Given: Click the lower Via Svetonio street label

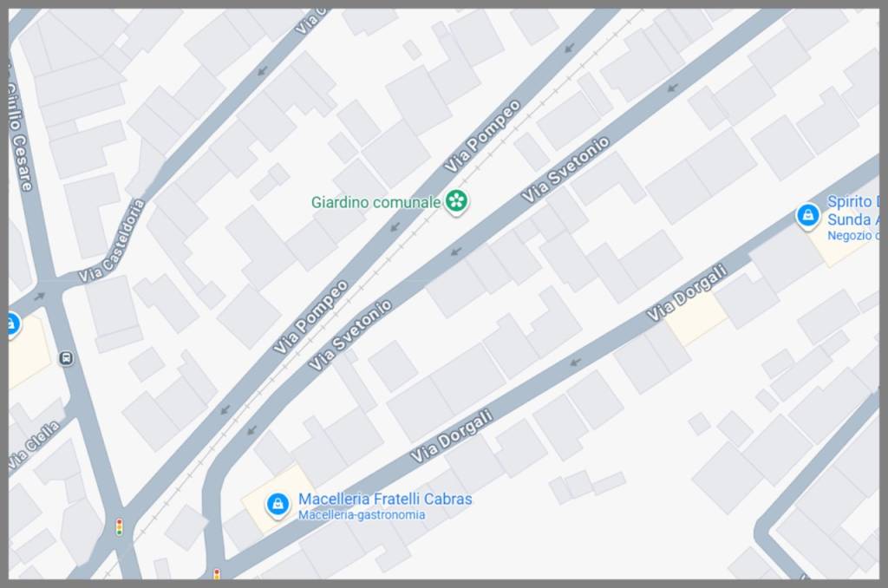Looking at the screenshot, I should click(x=350, y=335).
